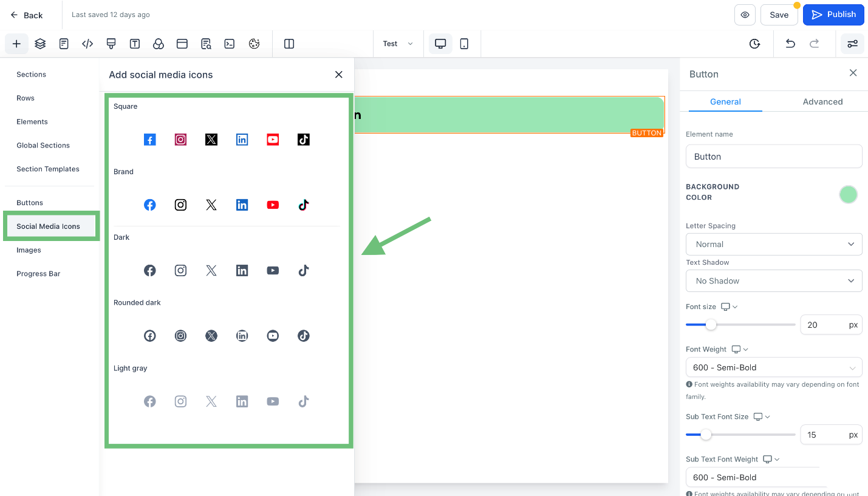Click the Back button
Image resolution: width=868 pixels, height=496 pixels.
pos(27,15)
